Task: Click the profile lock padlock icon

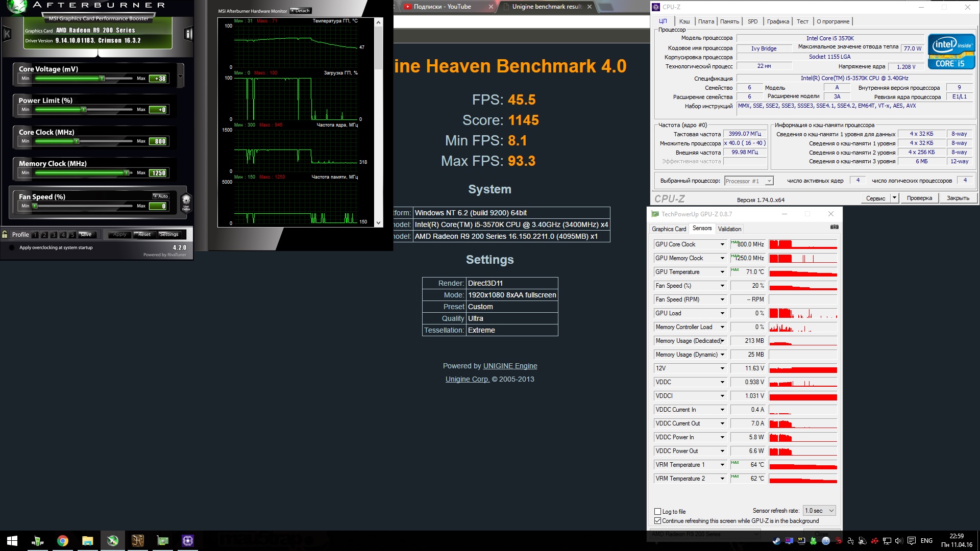Action: [x=5, y=235]
